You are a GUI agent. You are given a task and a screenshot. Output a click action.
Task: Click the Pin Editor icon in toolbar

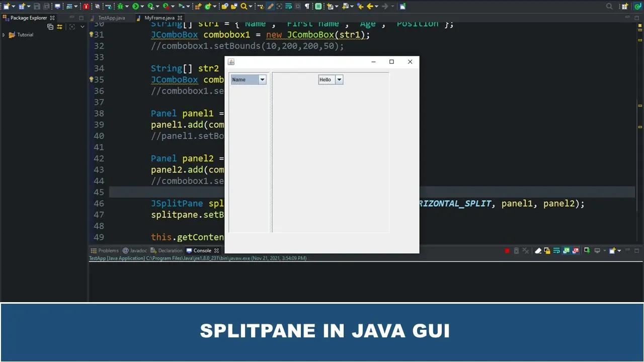(403, 7)
